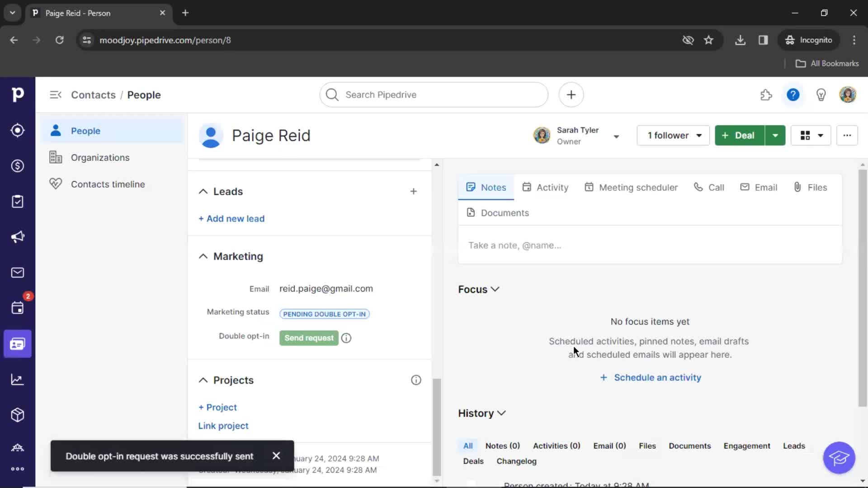
Task: Expand the Focus section chevron
Action: [x=495, y=289]
